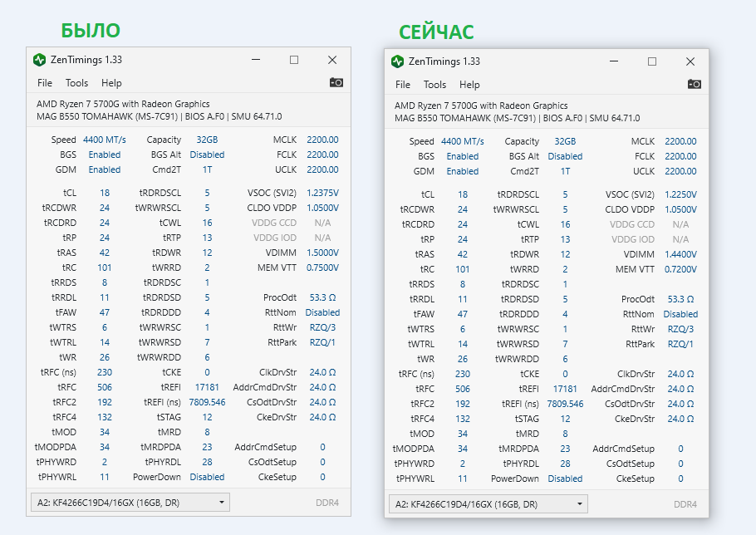Click the DDR4 label in right window
The height and width of the screenshot is (535, 756).
pos(685,504)
